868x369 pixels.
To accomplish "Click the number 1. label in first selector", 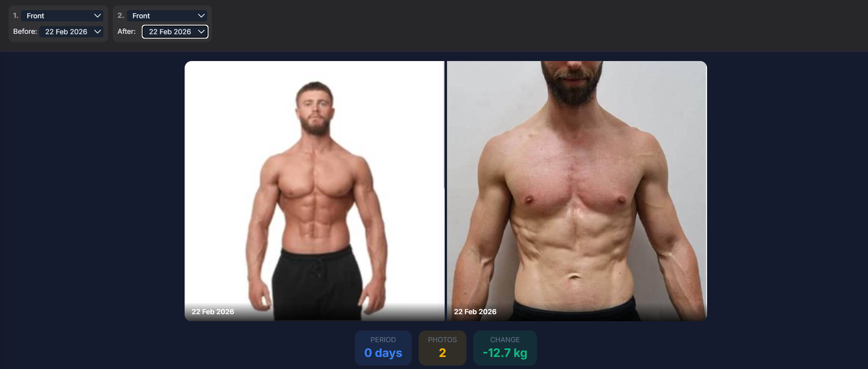I will 16,16.
